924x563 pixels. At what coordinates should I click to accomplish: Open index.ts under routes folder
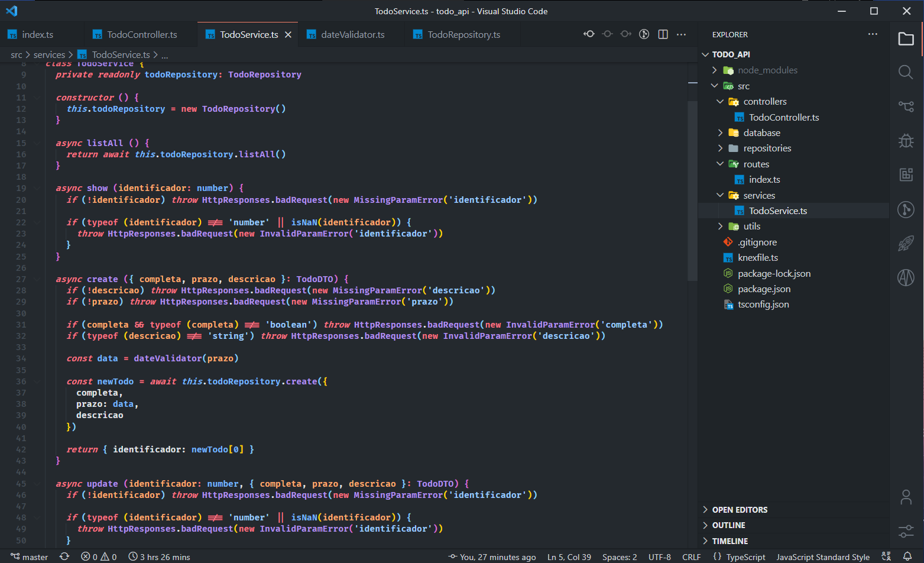click(794, 180)
